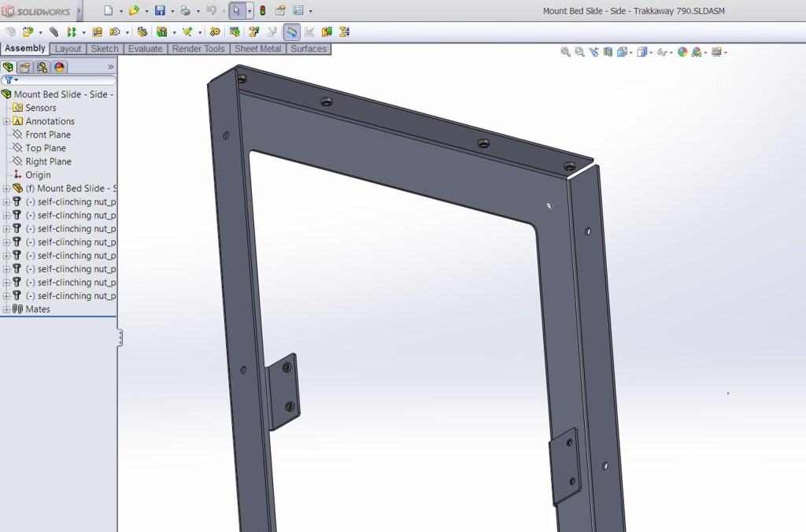Select the Zoom to Fit magnifier tool
This screenshot has width=806, height=532.
coord(564,51)
